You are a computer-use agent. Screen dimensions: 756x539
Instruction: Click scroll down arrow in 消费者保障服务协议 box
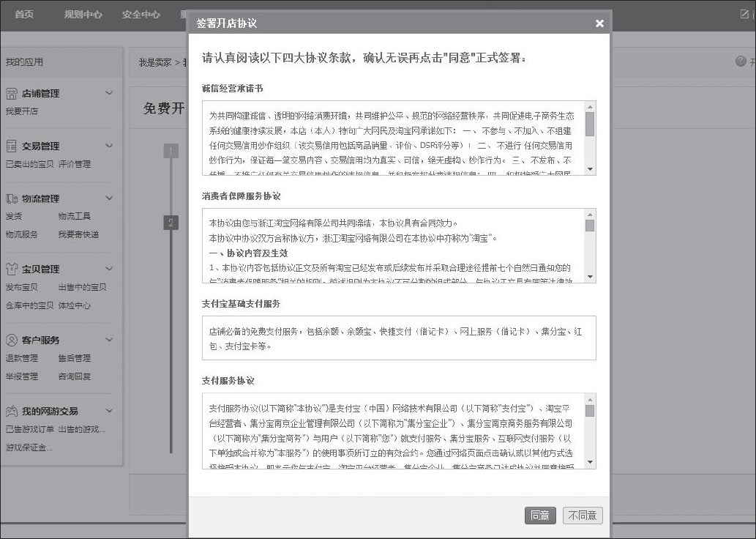coord(590,277)
